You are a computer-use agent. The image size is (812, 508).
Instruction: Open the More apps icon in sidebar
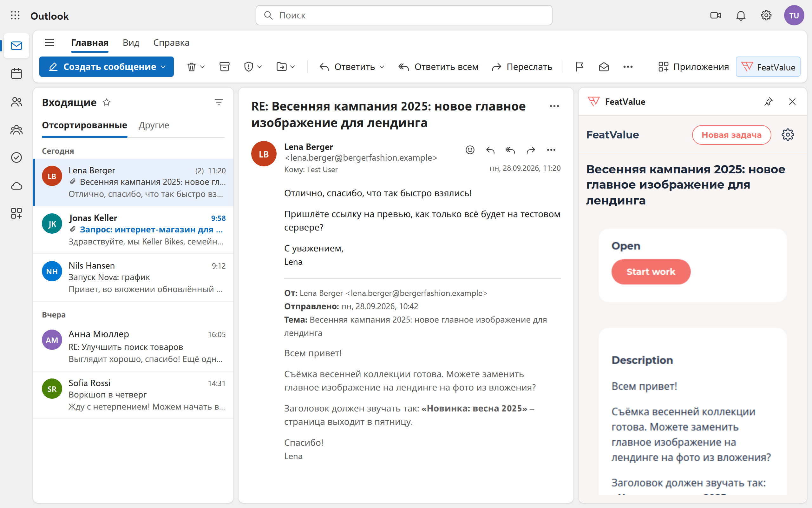pyautogui.click(x=16, y=213)
